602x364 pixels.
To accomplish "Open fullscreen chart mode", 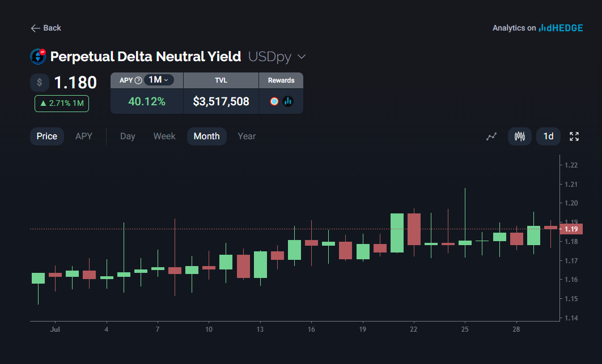I will point(574,136).
